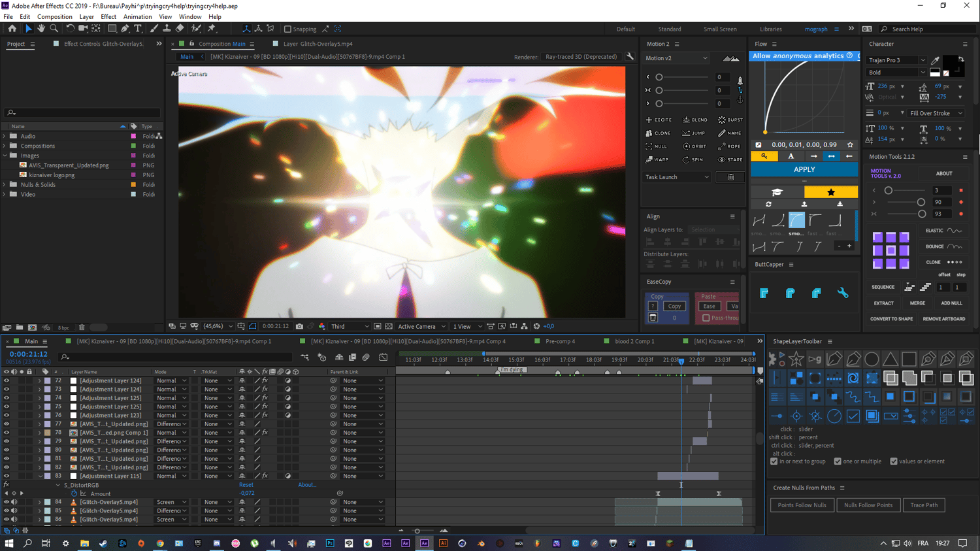Click the ELASTIC tool in Motion Tools
The height and width of the screenshot is (551, 980).
(x=943, y=231)
